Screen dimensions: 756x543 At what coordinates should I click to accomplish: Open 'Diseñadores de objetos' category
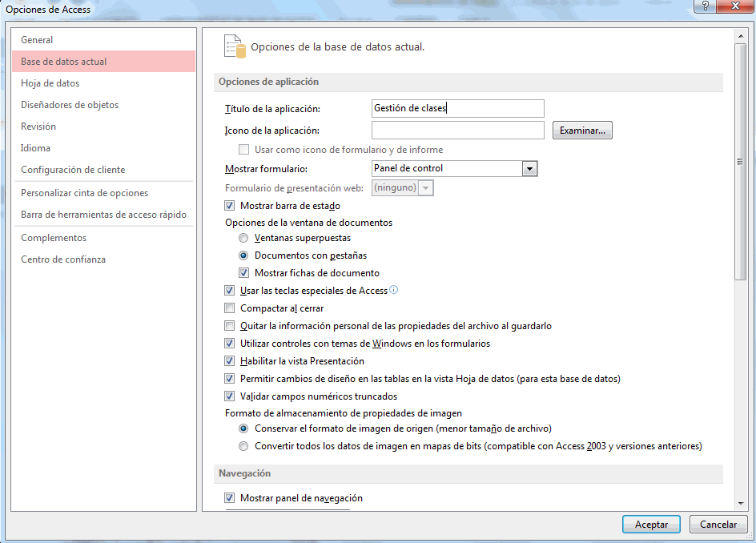point(103,105)
